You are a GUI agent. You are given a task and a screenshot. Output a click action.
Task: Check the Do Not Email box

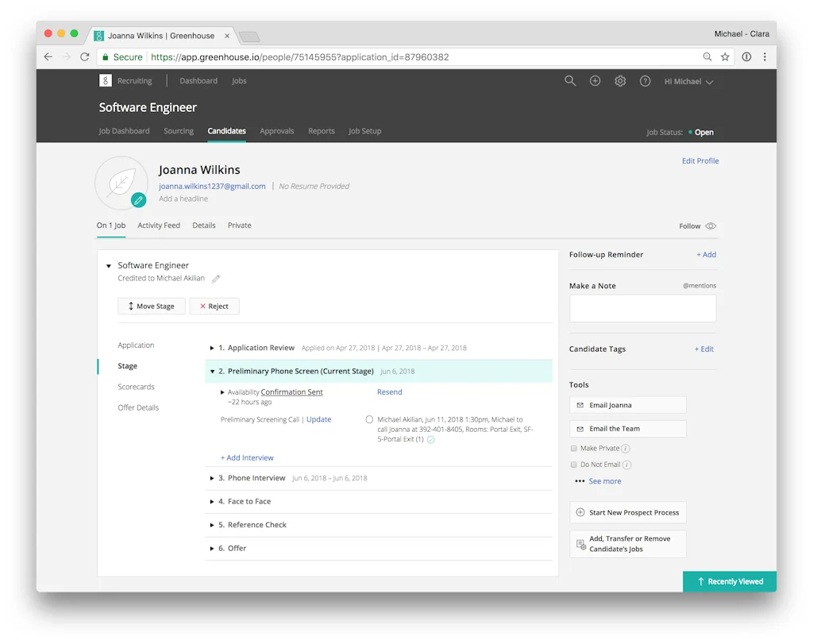574,465
